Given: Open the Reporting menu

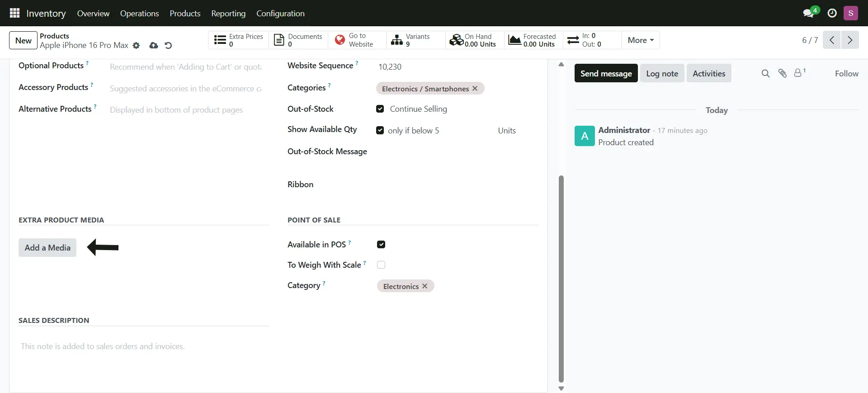Looking at the screenshot, I should pos(228,13).
